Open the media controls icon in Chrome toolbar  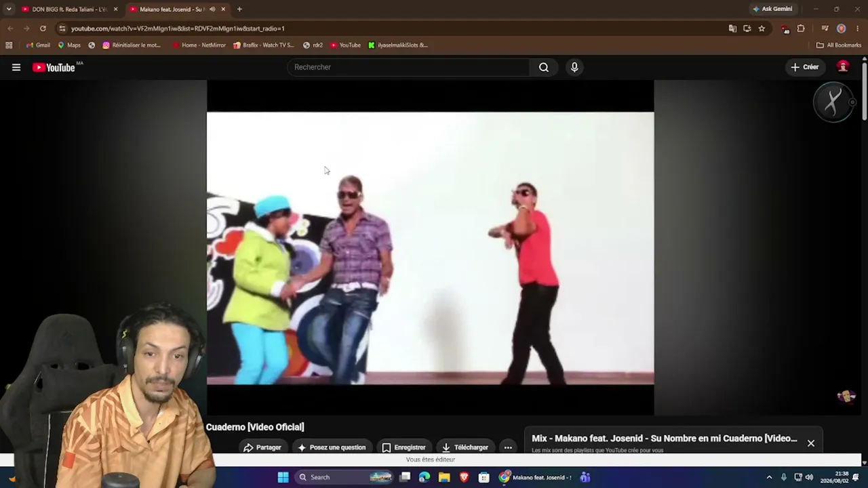[825, 28]
